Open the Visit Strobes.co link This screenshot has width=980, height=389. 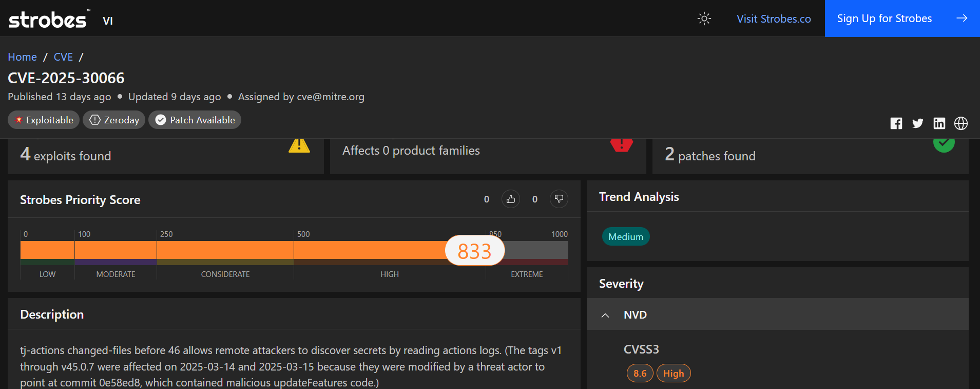[x=774, y=18]
